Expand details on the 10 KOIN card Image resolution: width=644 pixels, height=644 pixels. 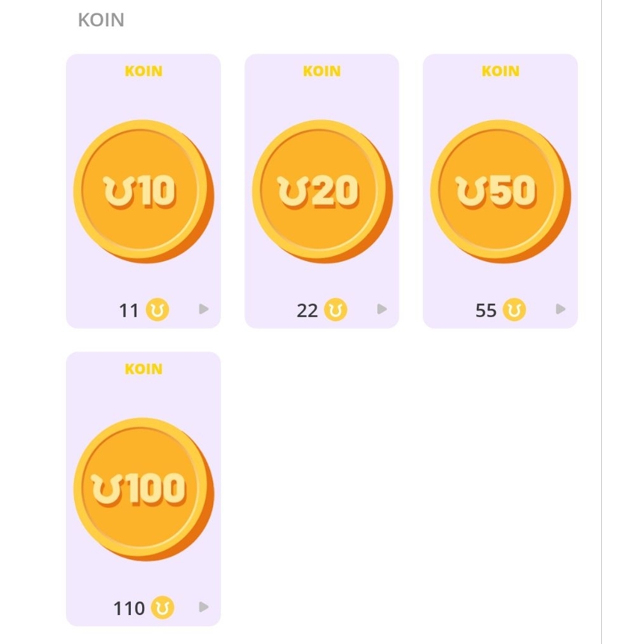point(204,309)
